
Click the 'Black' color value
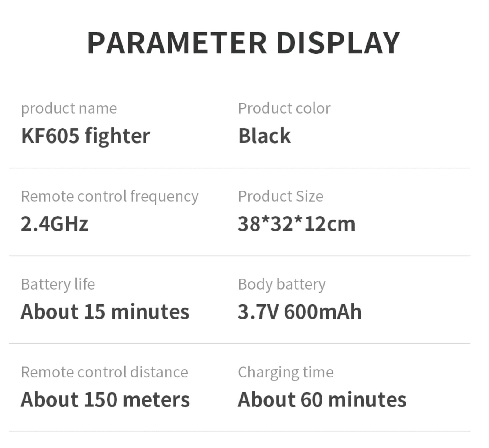pos(264,136)
